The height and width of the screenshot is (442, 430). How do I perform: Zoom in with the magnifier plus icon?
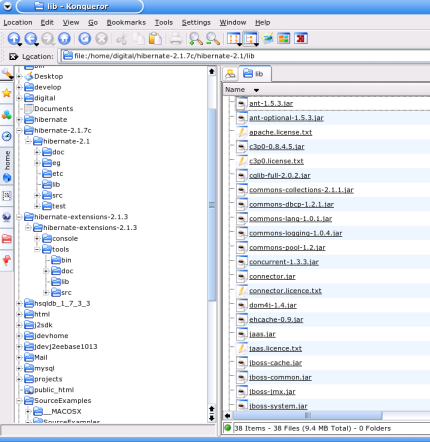tap(196, 39)
